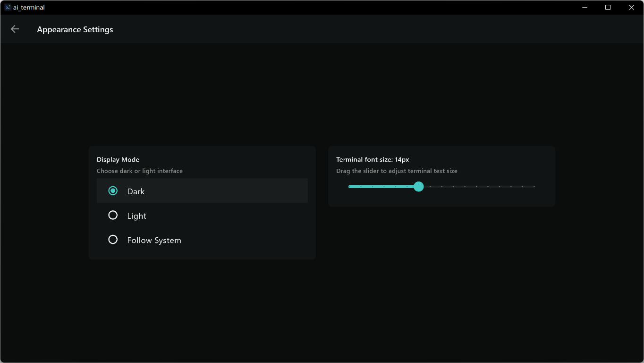
Task: Click the terminal font size slider thumb
Action: tap(418, 187)
